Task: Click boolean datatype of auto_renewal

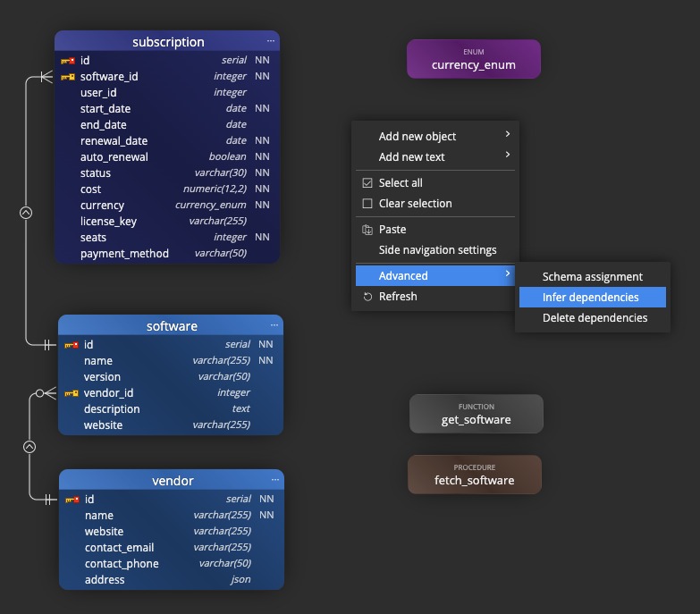Action: (227, 156)
